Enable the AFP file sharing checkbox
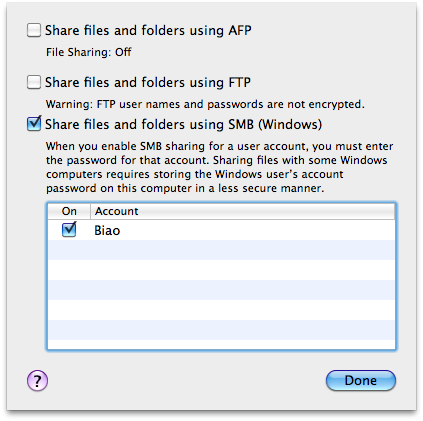 [34, 30]
